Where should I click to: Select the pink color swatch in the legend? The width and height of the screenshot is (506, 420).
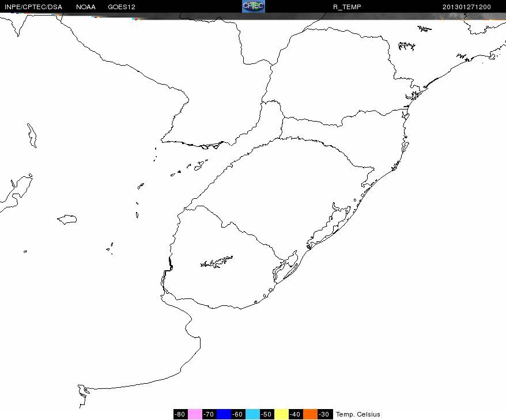(195, 414)
